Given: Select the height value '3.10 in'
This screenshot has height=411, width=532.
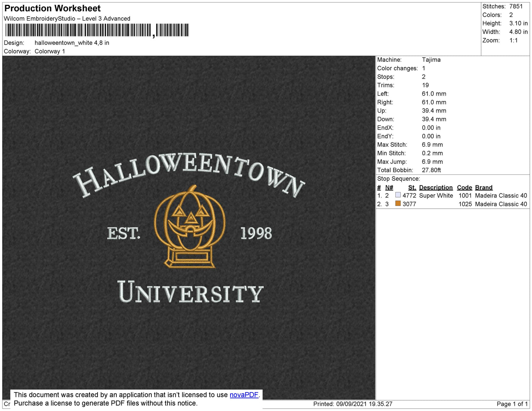Looking at the screenshot, I should [518, 23].
